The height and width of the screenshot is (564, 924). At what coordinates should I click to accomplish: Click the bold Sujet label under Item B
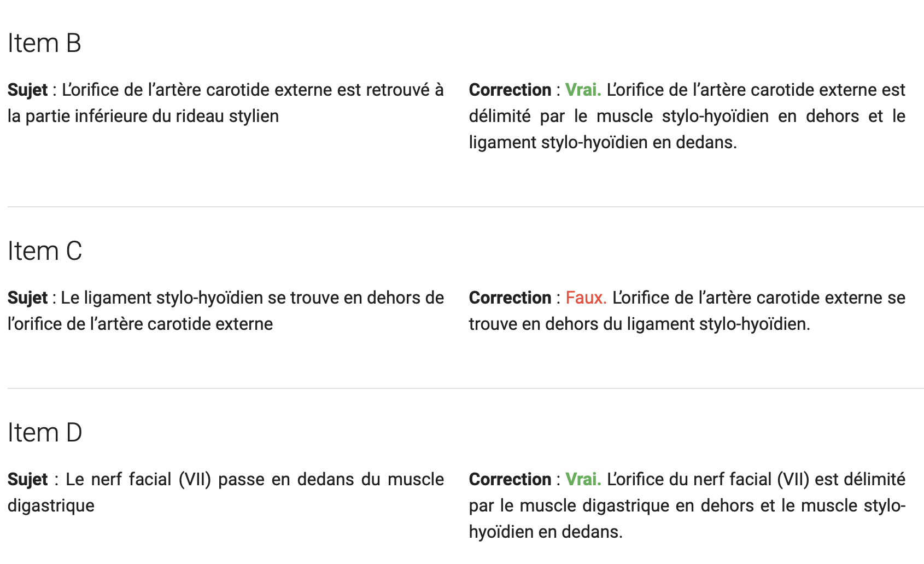click(x=28, y=90)
